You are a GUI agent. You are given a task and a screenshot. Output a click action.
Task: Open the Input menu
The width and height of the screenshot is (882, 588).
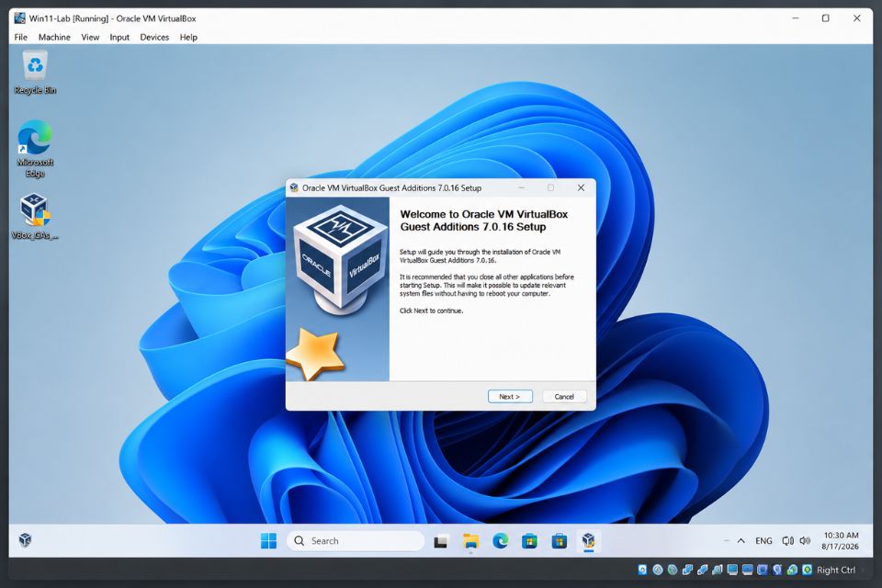click(119, 37)
